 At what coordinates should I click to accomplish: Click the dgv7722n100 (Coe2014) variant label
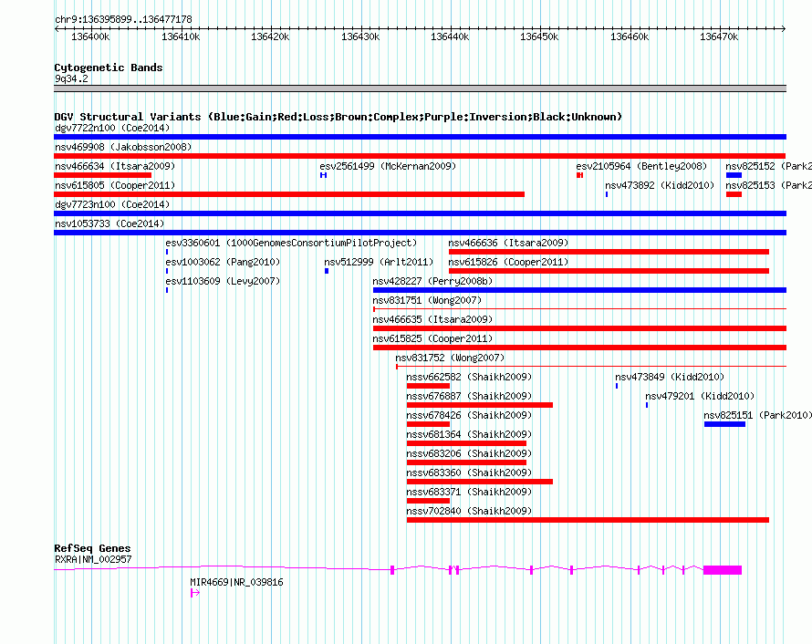click(x=112, y=128)
